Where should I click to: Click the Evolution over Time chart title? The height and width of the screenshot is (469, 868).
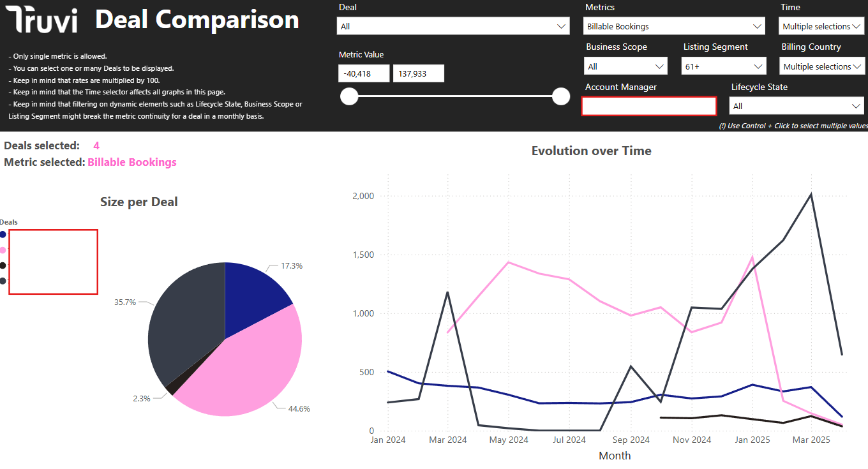pos(591,151)
